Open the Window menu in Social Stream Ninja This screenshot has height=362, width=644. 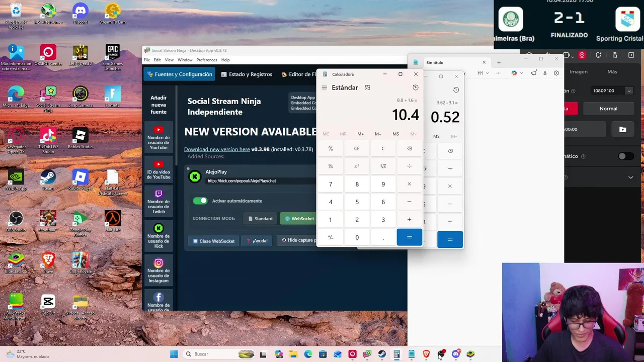coord(185,60)
